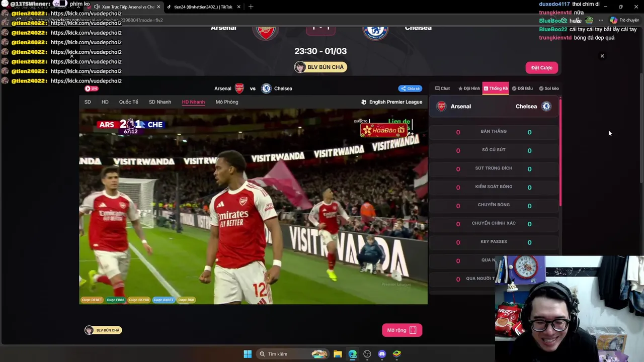Screen dimensions: 644x362
Task: Select the HD Nhanh stream
Action: 193,102
